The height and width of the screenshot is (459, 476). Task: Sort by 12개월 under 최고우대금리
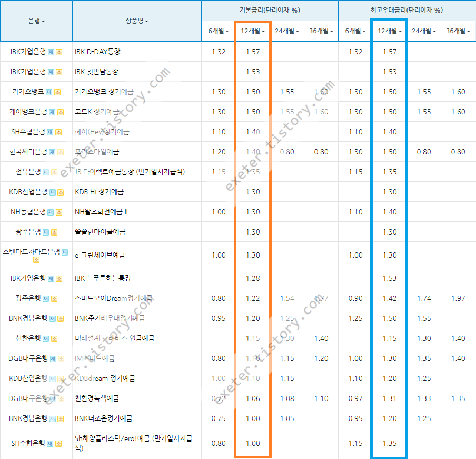tap(390, 31)
